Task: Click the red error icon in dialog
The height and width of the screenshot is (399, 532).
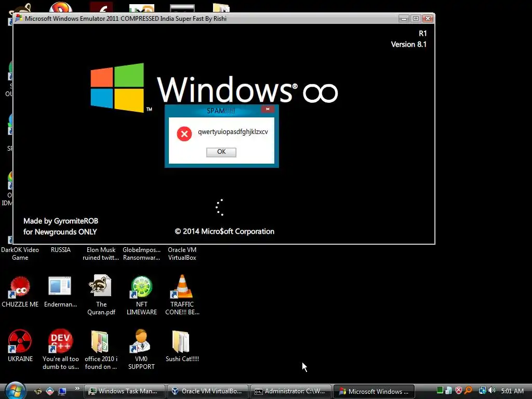Action: pos(184,134)
